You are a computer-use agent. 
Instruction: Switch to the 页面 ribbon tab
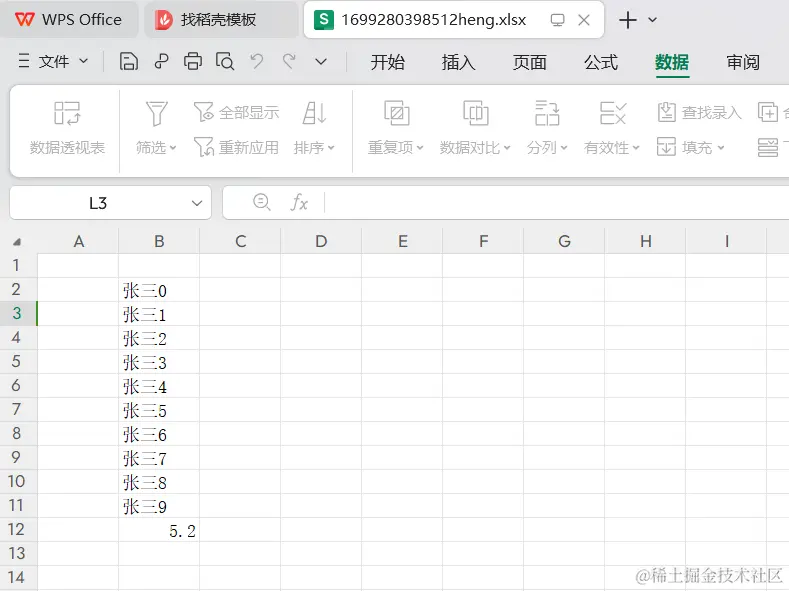(x=529, y=62)
